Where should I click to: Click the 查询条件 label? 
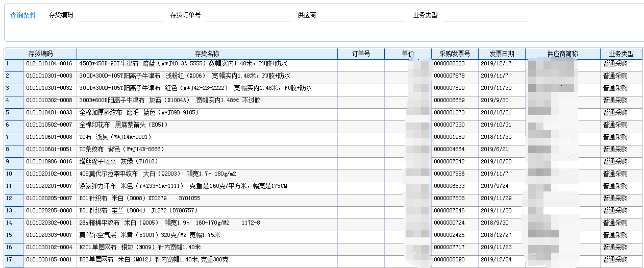point(24,15)
